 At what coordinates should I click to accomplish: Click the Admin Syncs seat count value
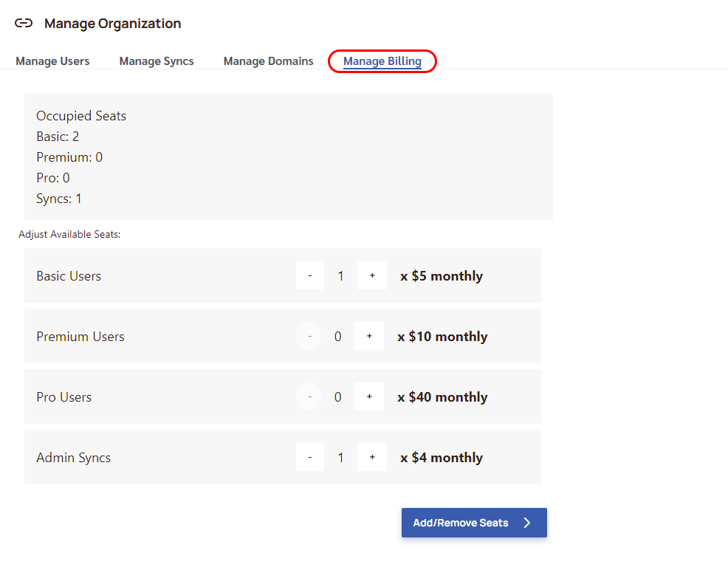tap(341, 458)
